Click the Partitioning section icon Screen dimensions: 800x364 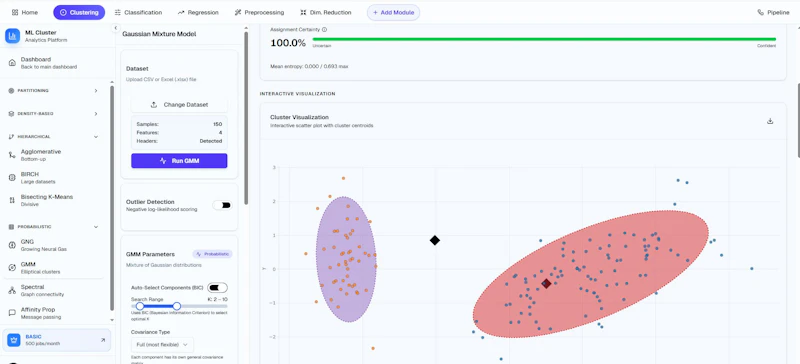coord(12,90)
